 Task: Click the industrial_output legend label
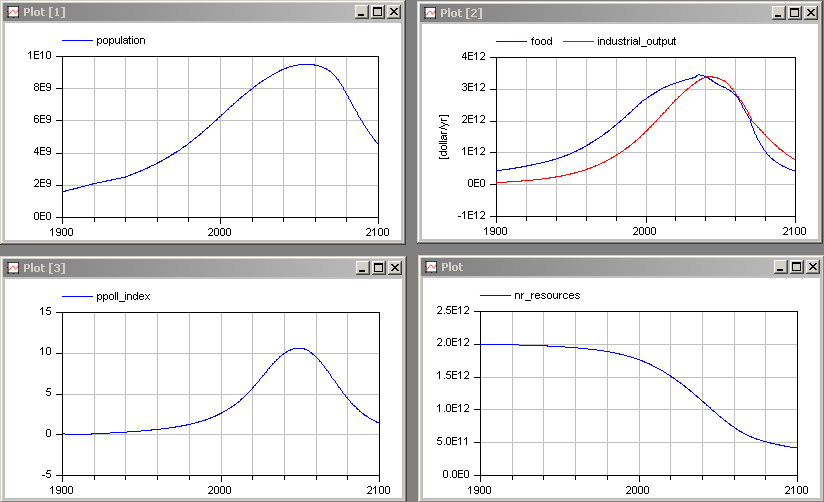tap(636, 41)
